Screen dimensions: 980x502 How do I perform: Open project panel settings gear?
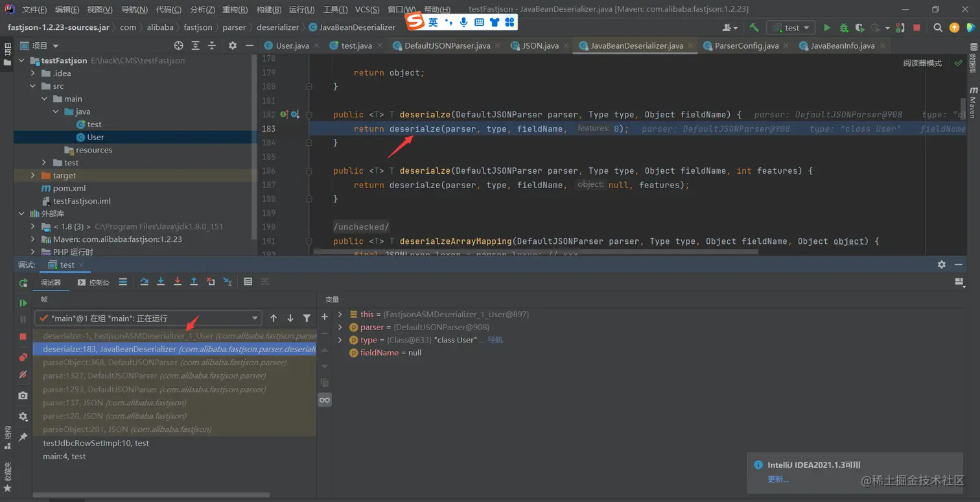pyautogui.click(x=233, y=45)
